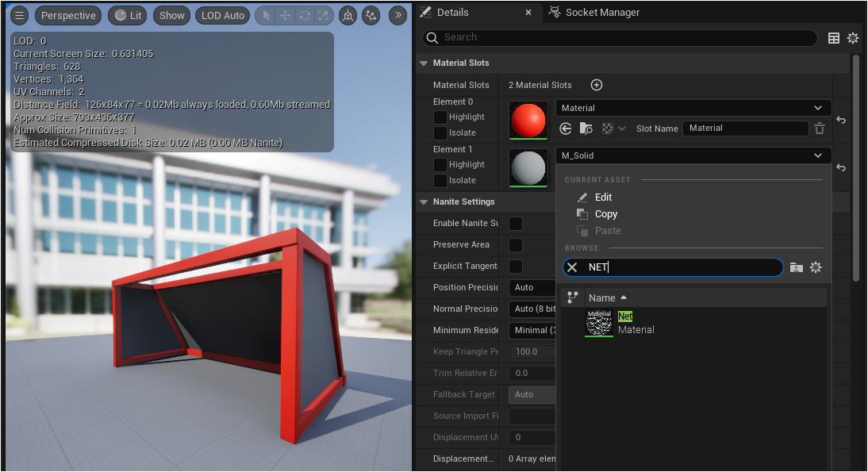The height and width of the screenshot is (472, 868).
Task: Reset Element 0 to default value
Action: [x=841, y=120]
